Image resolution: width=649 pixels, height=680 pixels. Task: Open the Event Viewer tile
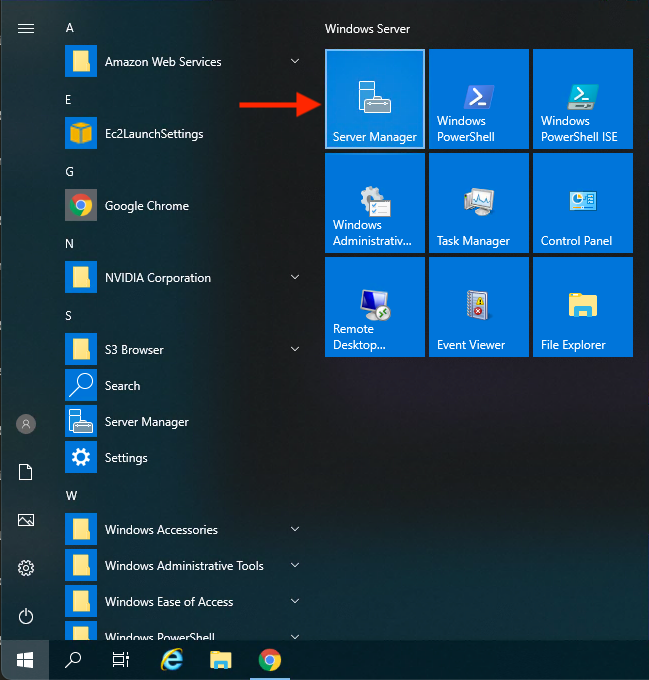click(479, 307)
